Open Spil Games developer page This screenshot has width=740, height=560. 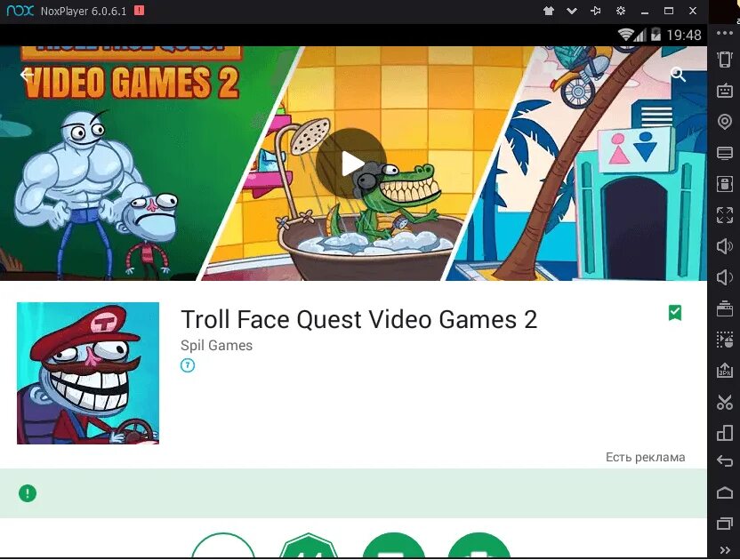tap(217, 346)
